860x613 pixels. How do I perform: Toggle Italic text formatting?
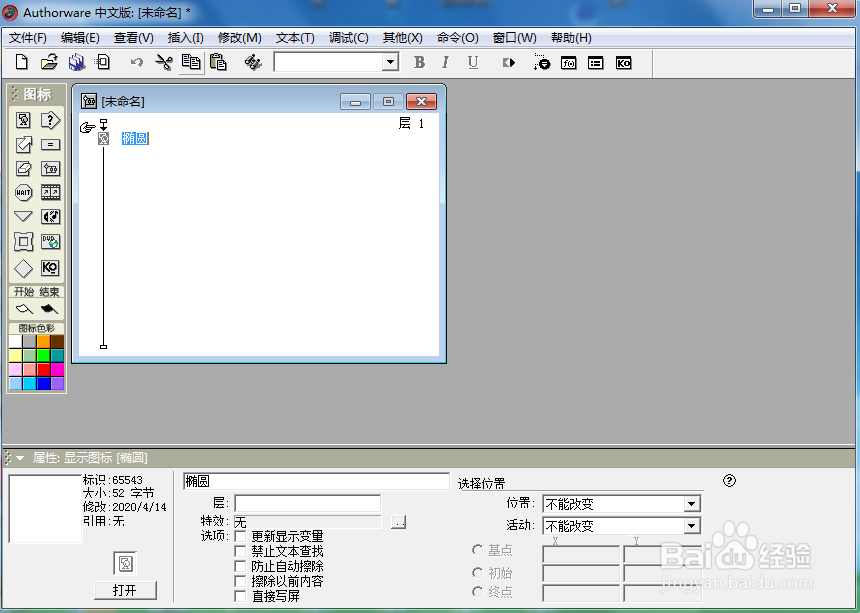click(445, 63)
